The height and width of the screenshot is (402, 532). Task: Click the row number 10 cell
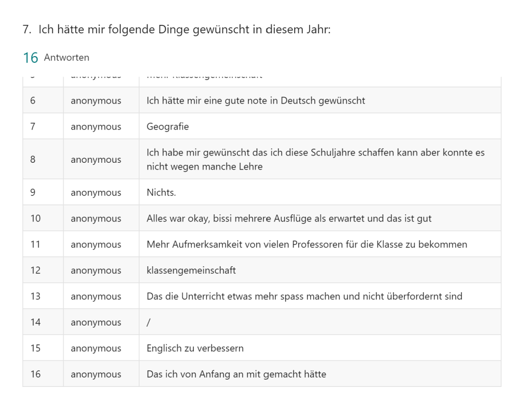(35, 218)
